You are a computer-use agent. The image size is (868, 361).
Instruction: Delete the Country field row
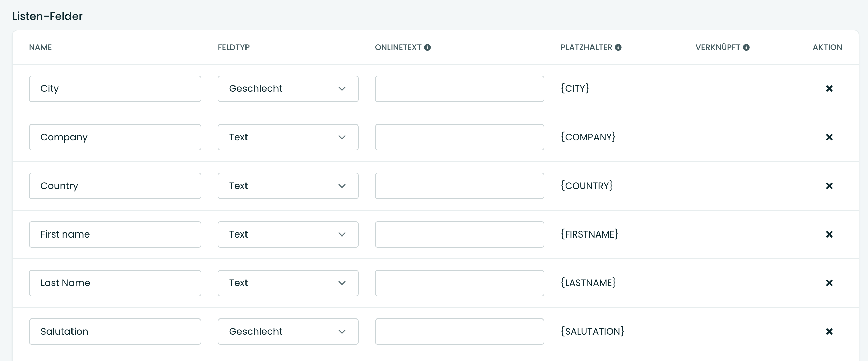(x=829, y=186)
